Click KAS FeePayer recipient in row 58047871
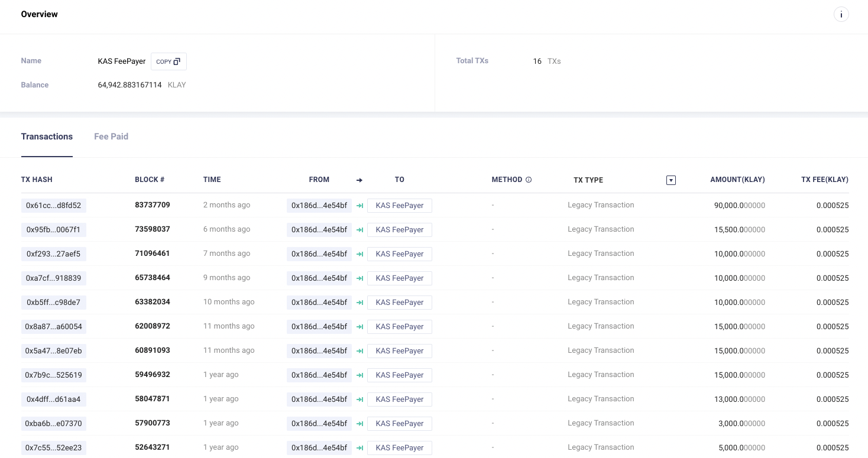 [x=400, y=399]
